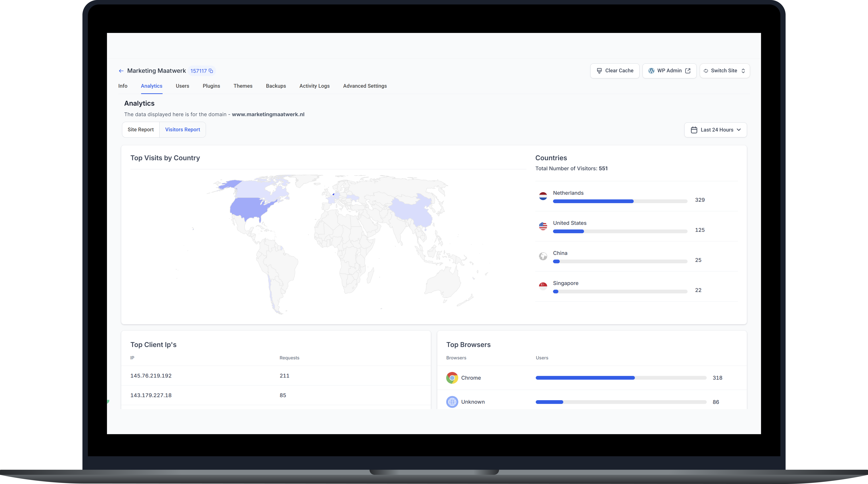Go to the Plugins tab
Screen dimensions: 868x484
211,86
